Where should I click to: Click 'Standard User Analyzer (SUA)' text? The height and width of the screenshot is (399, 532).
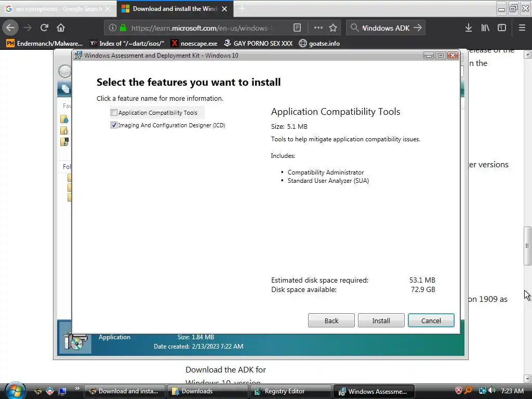[328, 181]
